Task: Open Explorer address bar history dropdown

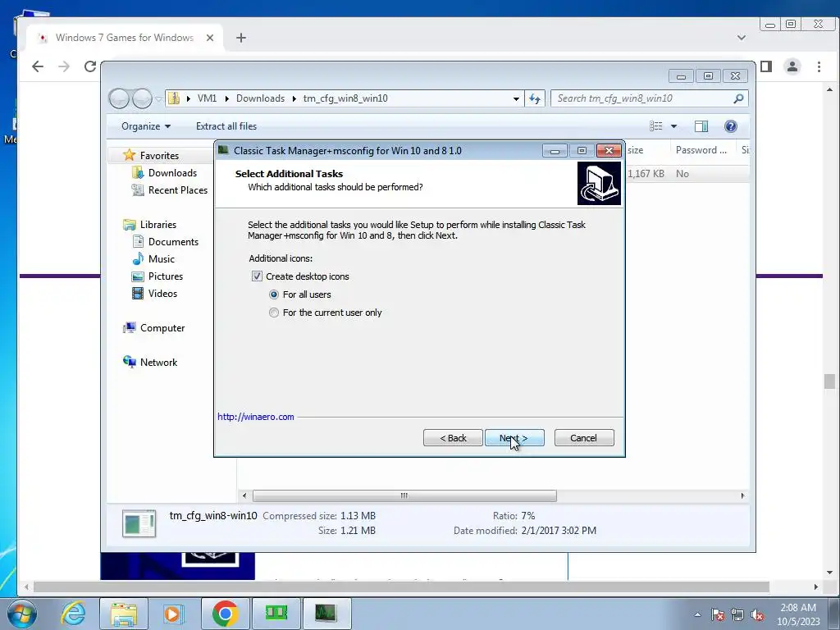Action: 516,98
